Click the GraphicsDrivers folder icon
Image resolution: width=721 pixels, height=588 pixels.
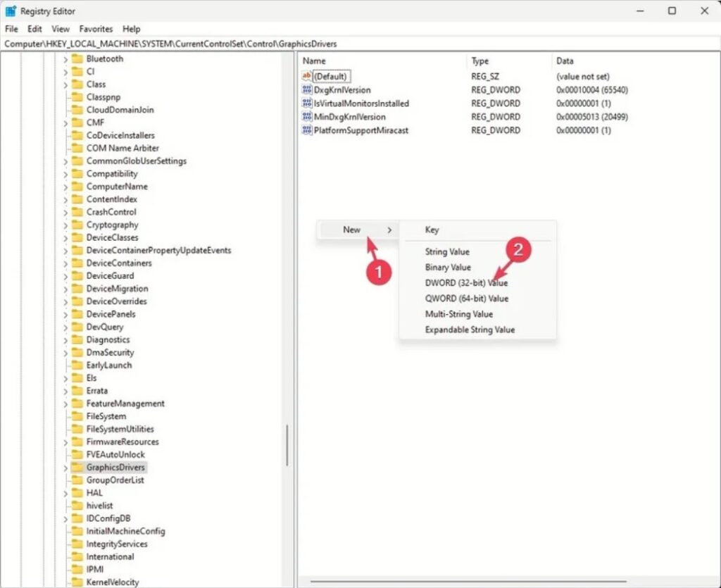point(77,468)
